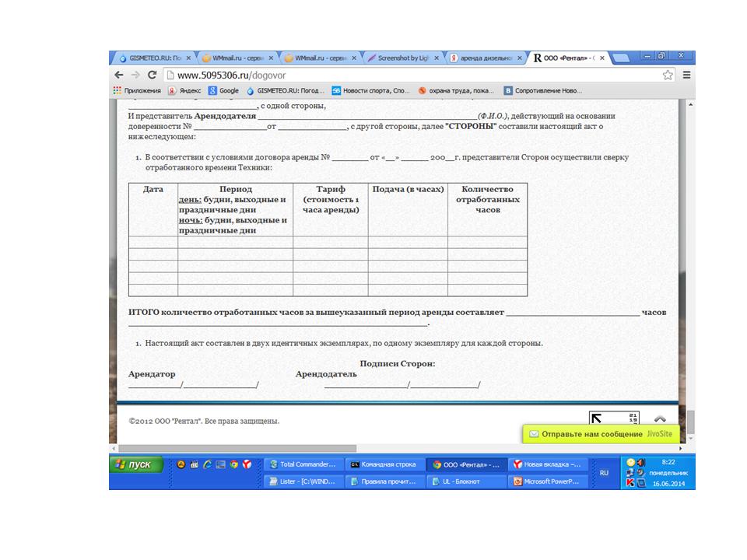Reload the page with the refresh icon
The width and height of the screenshot is (747, 560).
(x=152, y=75)
